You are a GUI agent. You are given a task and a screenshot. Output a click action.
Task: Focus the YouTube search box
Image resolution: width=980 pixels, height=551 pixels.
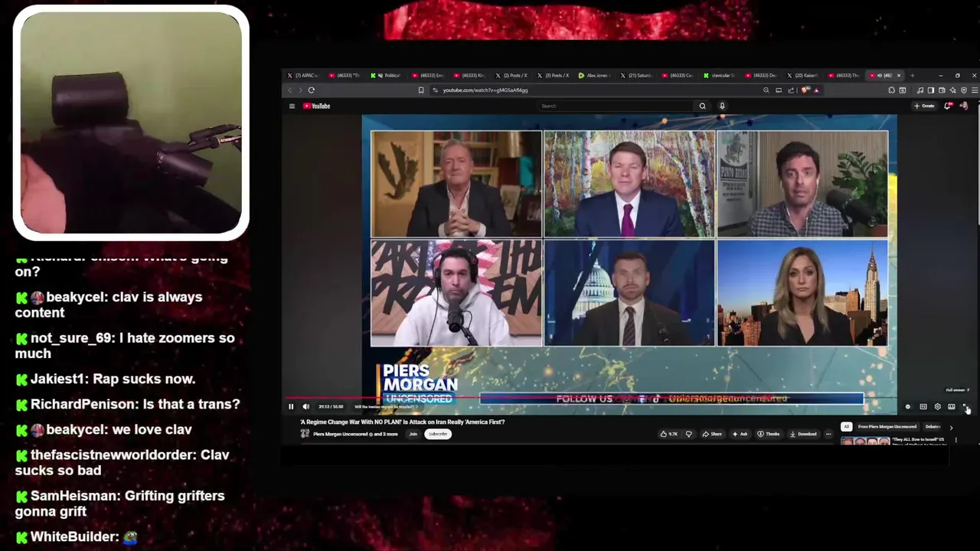tap(615, 106)
